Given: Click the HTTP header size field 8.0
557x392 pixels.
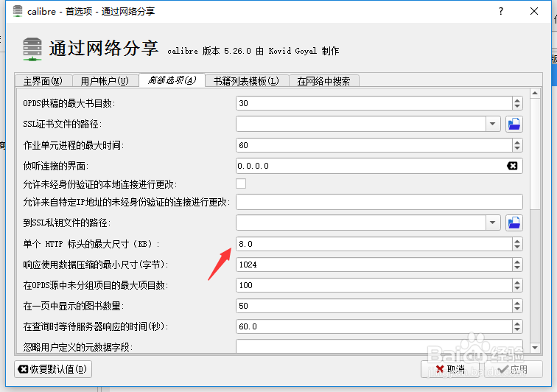Looking at the screenshot, I should [374, 244].
